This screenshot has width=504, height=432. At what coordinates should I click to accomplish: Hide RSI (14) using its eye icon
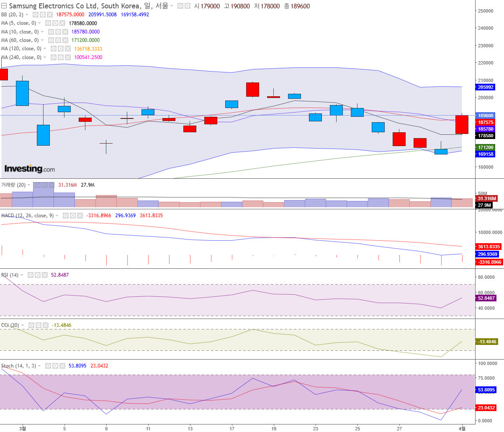(x=30, y=275)
